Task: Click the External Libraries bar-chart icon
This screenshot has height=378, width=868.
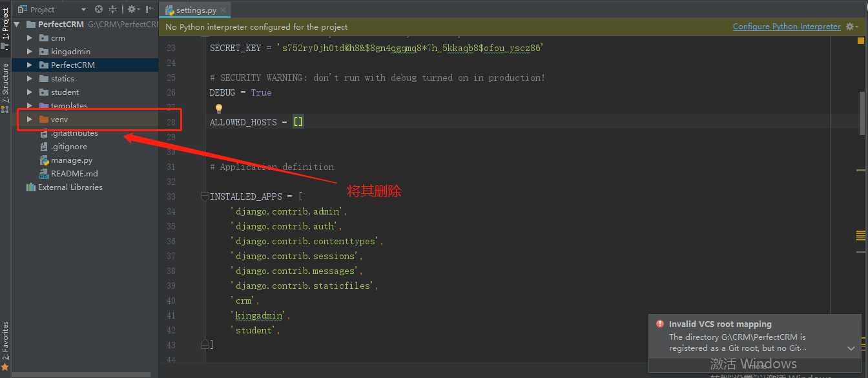Action: tap(30, 187)
